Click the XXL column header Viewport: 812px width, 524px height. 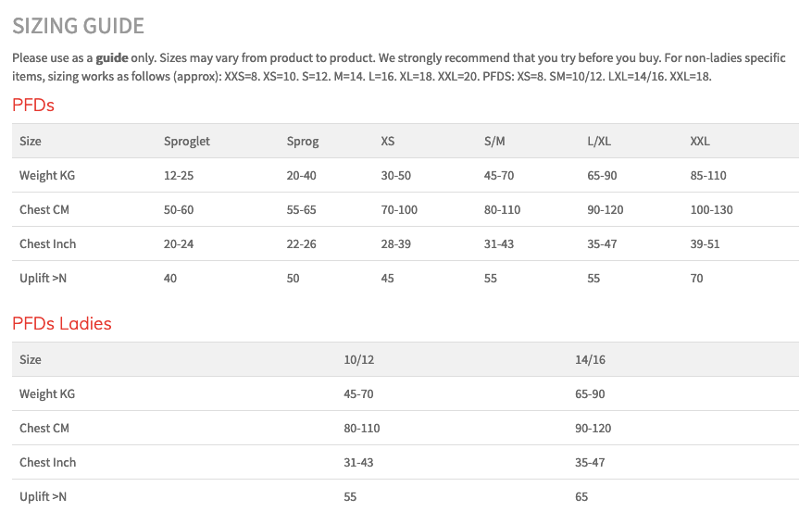(700, 141)
